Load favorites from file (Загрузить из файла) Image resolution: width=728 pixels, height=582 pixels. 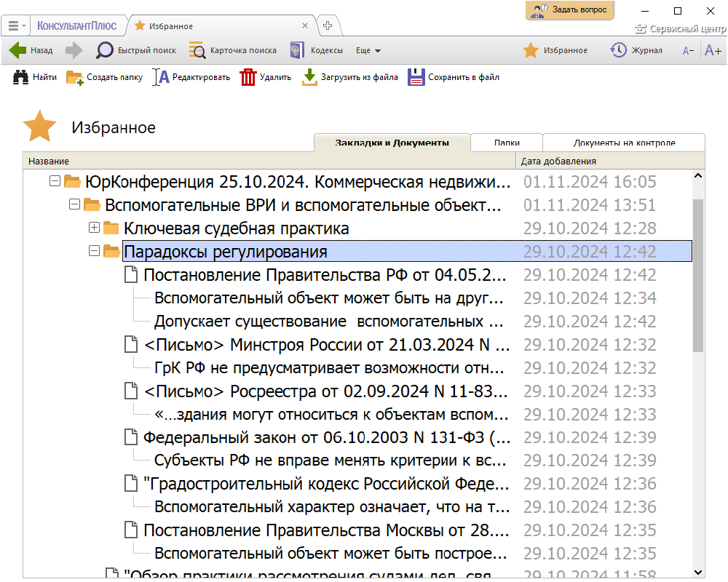[x=350, y=77]
